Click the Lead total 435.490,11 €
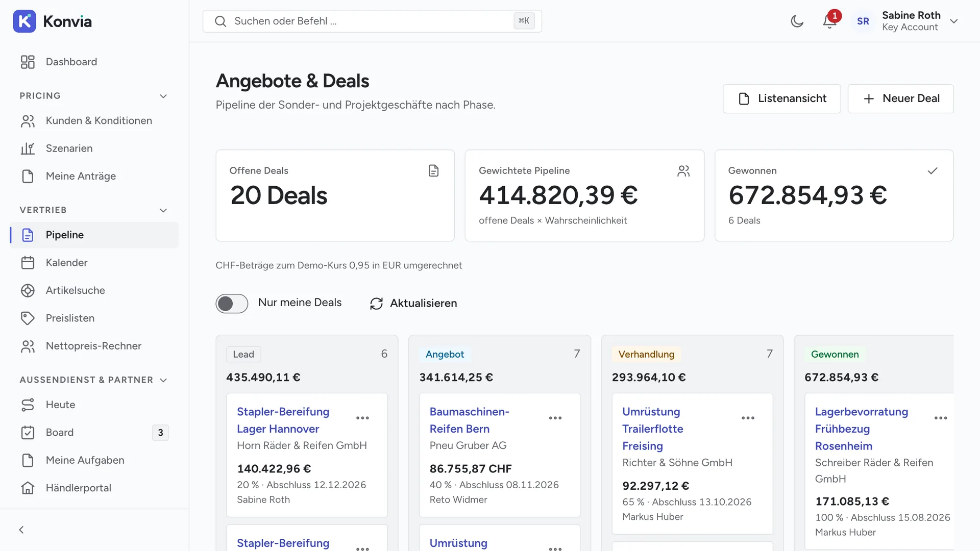 click(263, 378)
